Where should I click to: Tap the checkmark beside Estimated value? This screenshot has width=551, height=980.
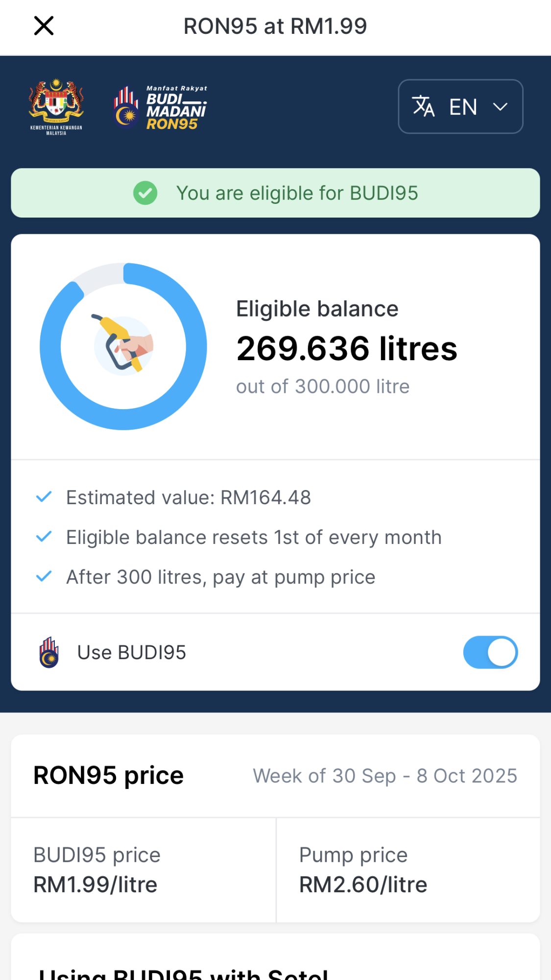click(44, 497)
